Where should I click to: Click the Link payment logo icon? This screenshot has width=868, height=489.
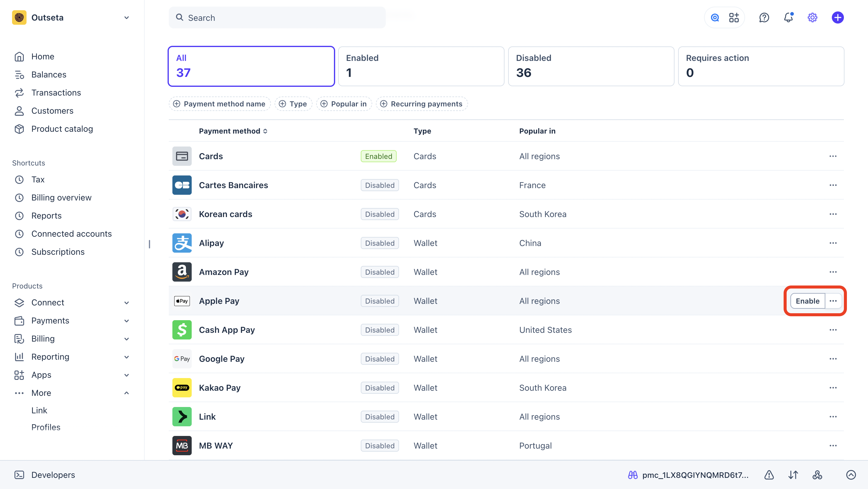(182, 417)
